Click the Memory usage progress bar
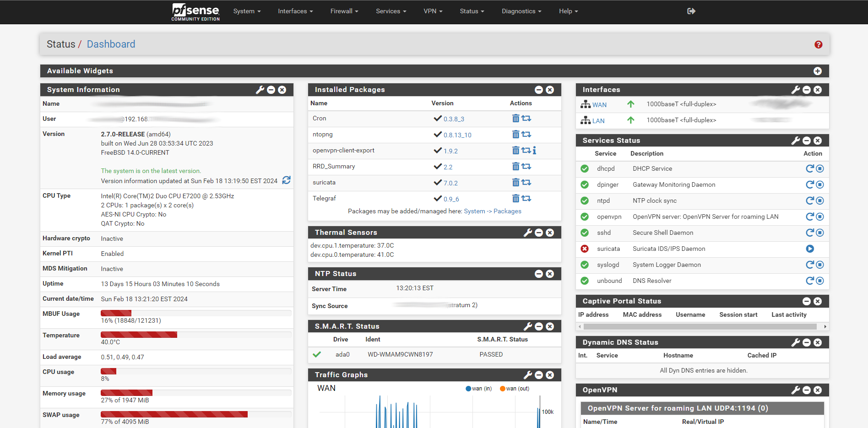 pos(196,393)
